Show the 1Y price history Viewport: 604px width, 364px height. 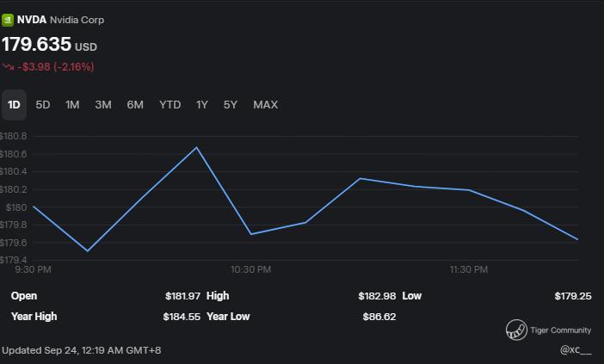click(x=202, y=105)
